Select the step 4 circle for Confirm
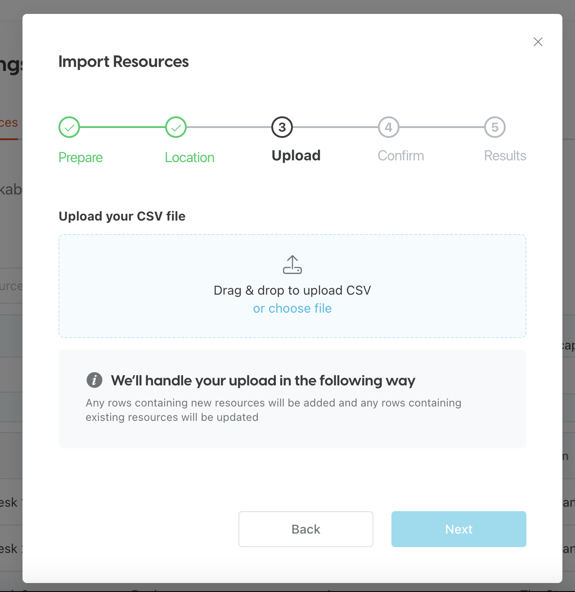This screenshot has width=575, height=592. point(388,127)
